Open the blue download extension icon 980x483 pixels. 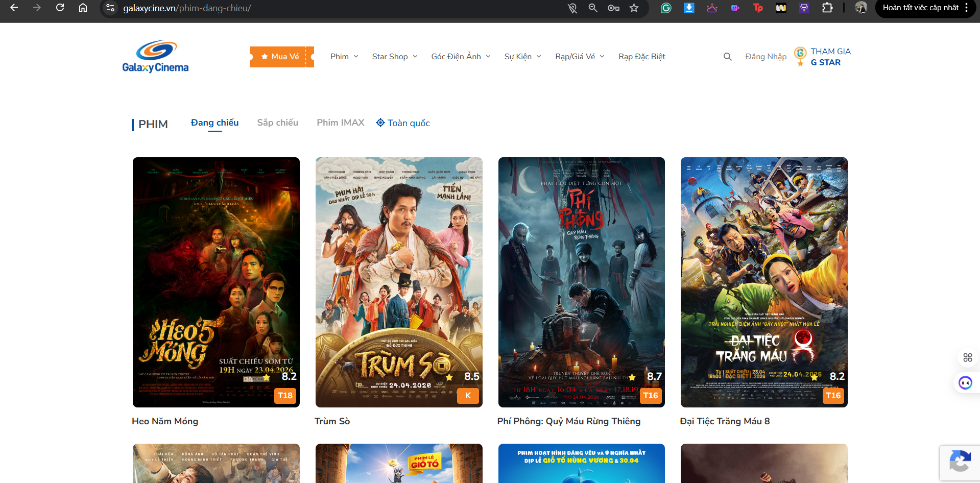click(689, 8)
